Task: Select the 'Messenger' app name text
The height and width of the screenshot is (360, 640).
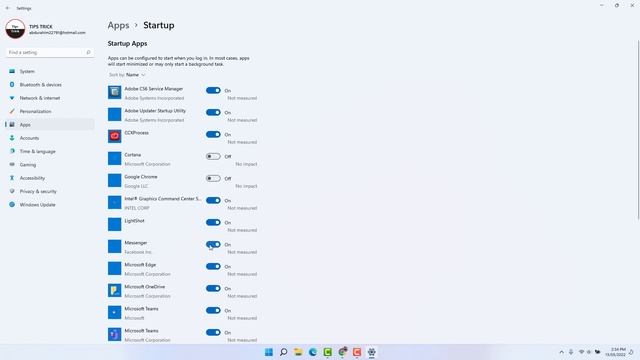Action: click(x=136, y=243)
